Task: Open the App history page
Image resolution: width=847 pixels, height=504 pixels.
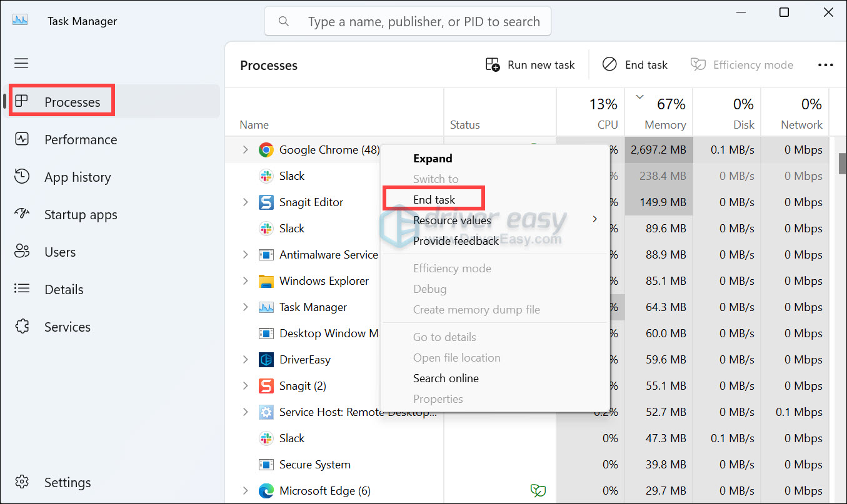Action: [113, 177]
